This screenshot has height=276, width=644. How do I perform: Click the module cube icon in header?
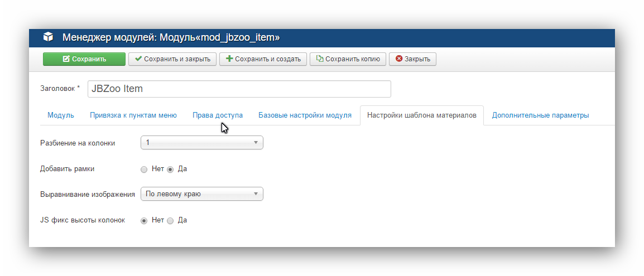(49, 37)
